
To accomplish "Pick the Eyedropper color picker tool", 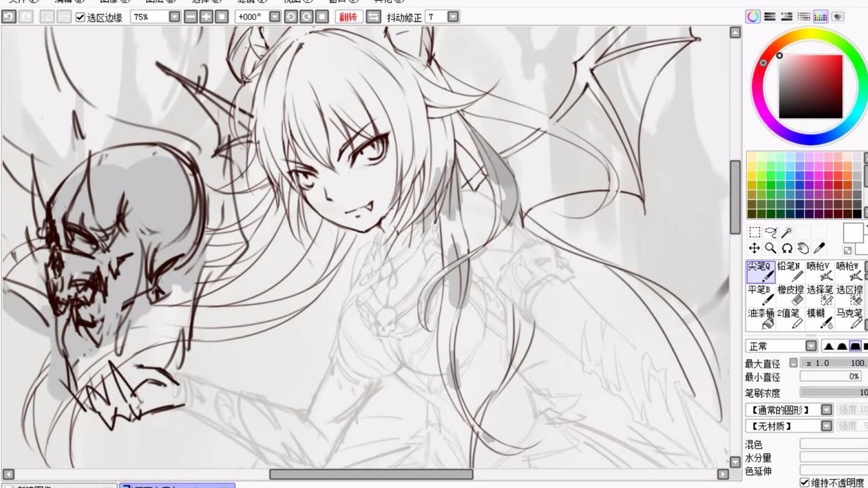I will (x=819, y=249).
